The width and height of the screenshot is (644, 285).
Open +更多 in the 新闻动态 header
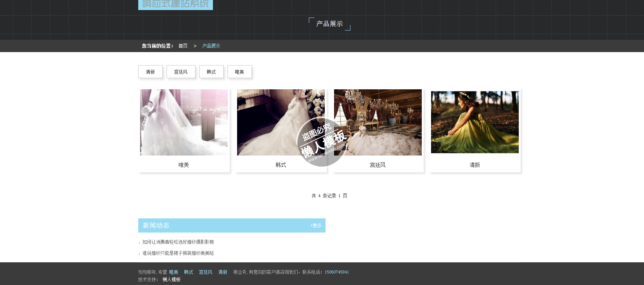click(x=316, y=225)
